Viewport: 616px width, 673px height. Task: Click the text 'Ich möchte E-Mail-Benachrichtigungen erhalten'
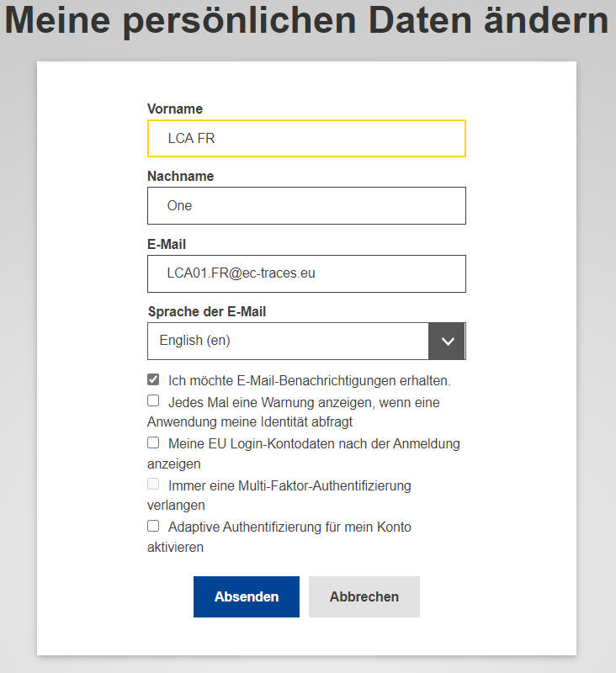coord(309,380)
